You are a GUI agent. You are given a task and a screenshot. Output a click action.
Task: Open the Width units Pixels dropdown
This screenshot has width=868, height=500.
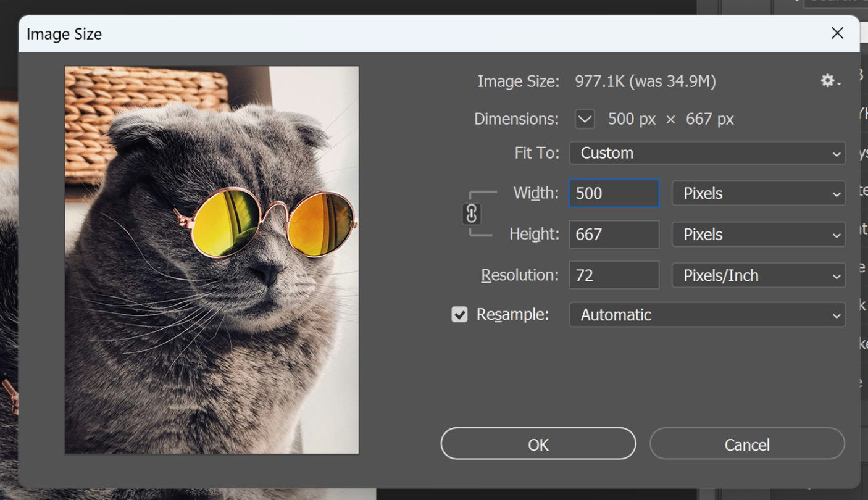(x=758, y=193)
